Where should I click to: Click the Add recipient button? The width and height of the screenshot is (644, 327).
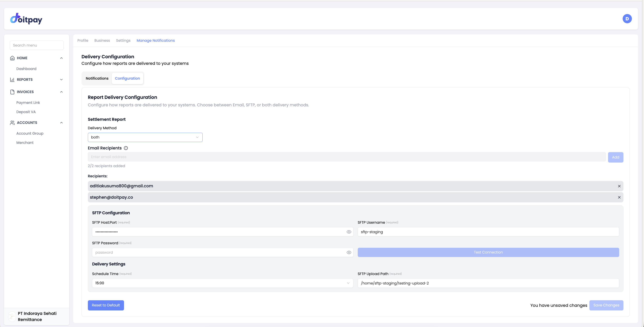[x=616, y=157]
